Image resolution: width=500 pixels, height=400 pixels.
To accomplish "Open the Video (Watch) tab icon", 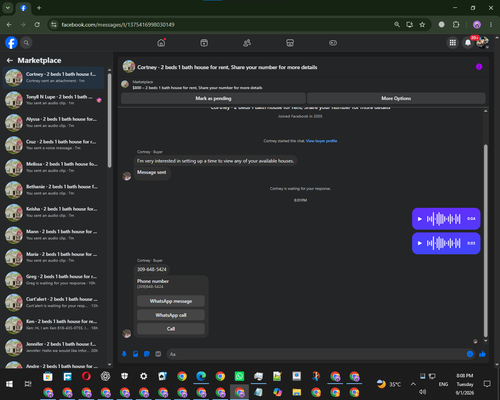I will pyautogui.click(x=204, y=43).
